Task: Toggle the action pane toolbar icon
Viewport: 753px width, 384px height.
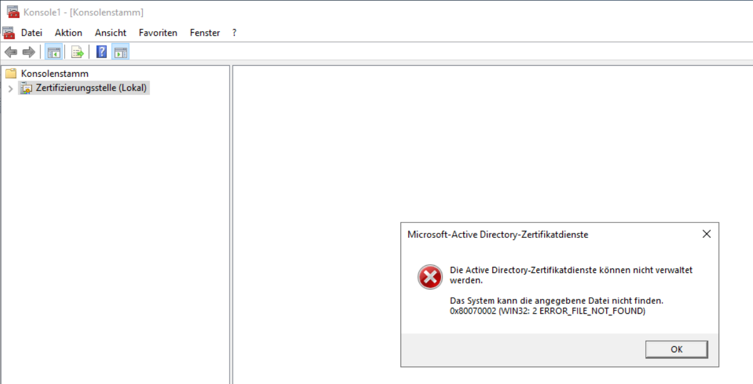Action: 121,52
